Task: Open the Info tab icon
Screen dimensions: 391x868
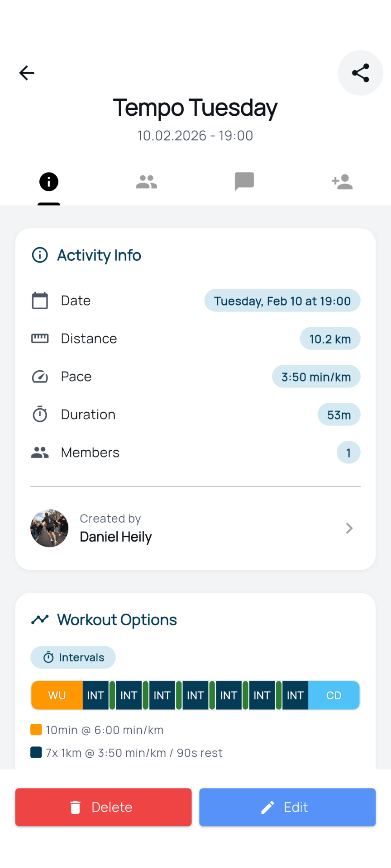Action: pos(49,181)
